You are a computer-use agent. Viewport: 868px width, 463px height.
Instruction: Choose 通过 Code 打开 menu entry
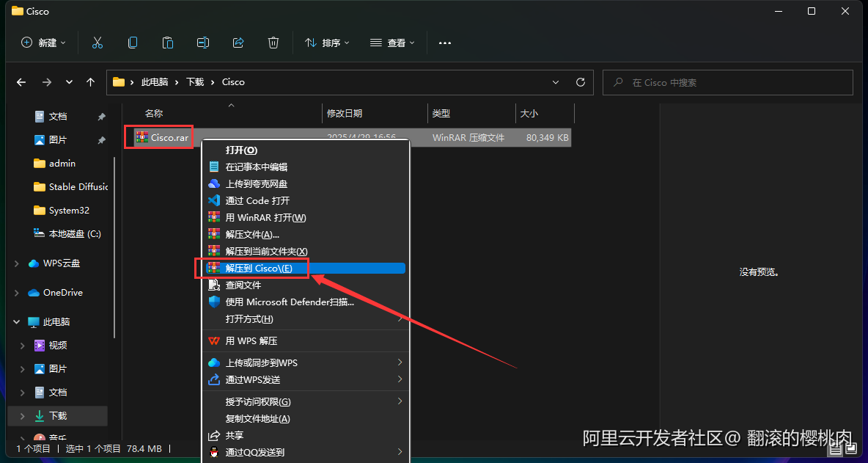coord(306,200)
